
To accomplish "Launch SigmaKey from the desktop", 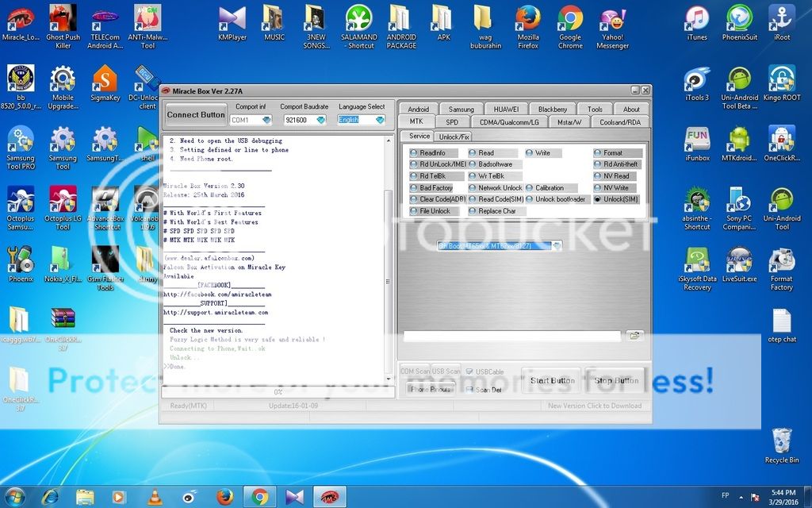I will [105, 81].
